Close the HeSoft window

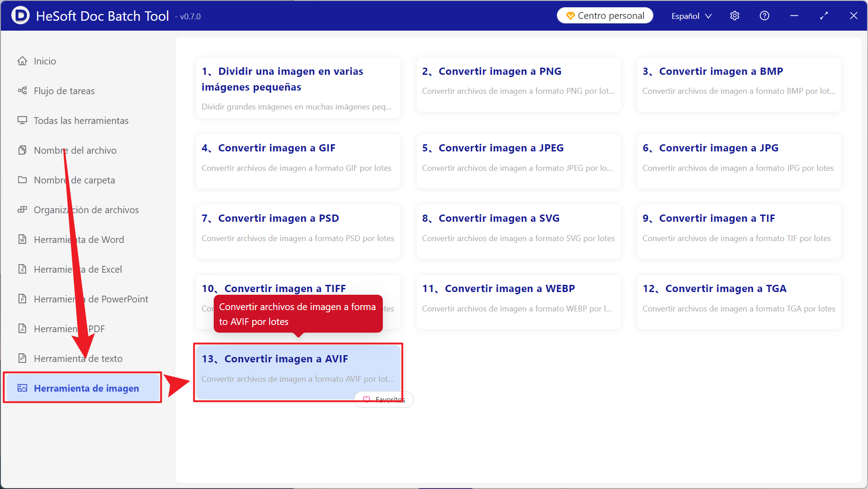point(854,16)
